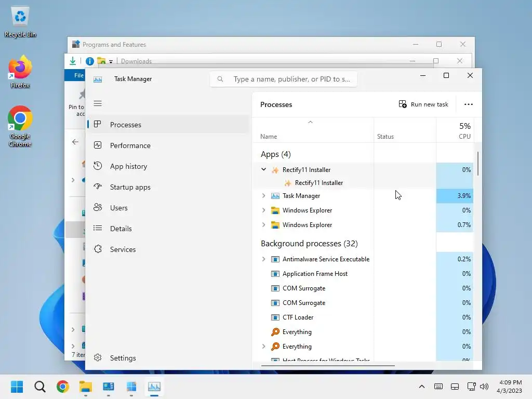Expand the second Everything process row
532x399 pixels.
pyautogui.click(x=263, y=347)
